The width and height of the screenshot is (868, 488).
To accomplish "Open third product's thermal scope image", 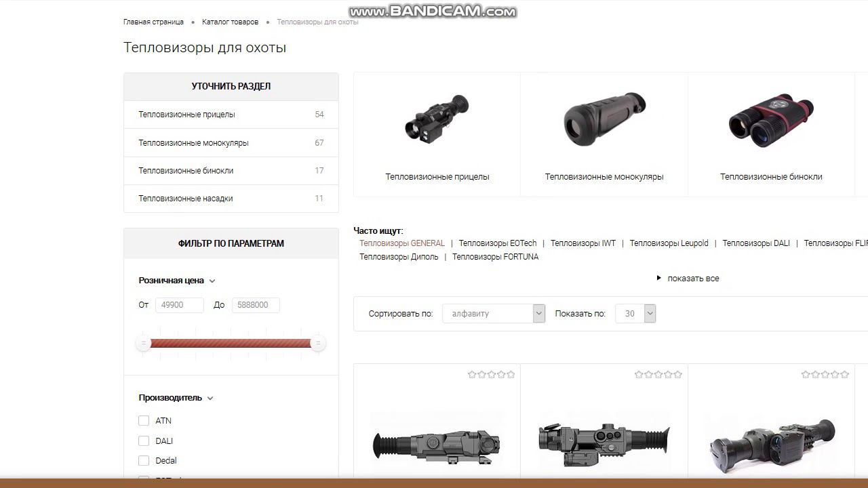I will [x=772, y=444].
